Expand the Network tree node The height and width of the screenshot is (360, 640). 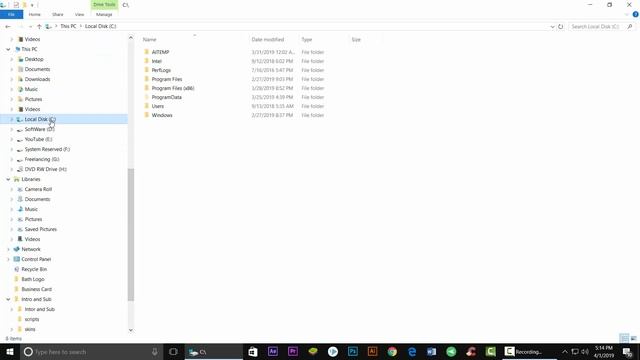pyautogui.click(x=8, y=249)
